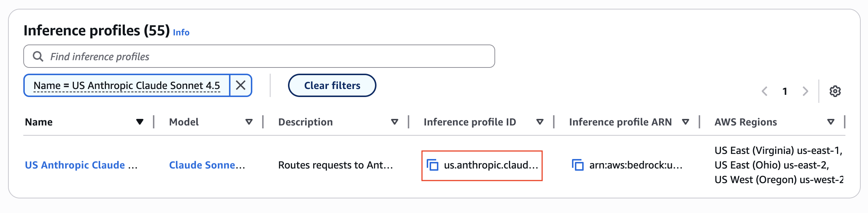Go to next page arrow
Image resolution: width=868 pixels, height=213 pixels.
805,91
